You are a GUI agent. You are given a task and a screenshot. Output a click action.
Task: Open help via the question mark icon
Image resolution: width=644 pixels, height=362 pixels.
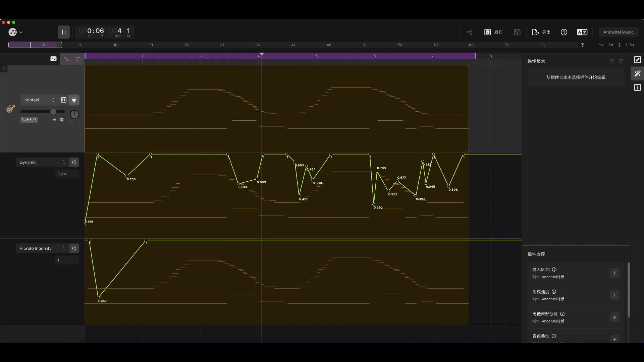click(x=564, y=32)
